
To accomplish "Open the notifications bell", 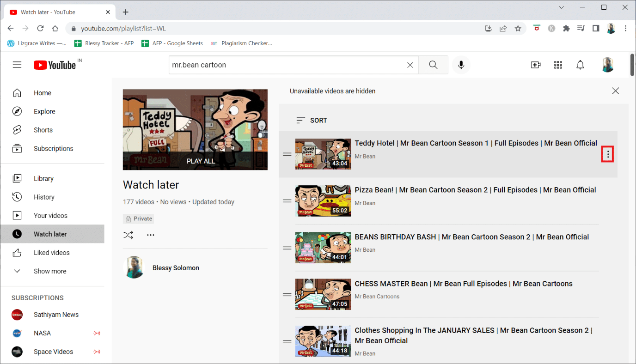I will pyautogui.click(x=581, y=65).
